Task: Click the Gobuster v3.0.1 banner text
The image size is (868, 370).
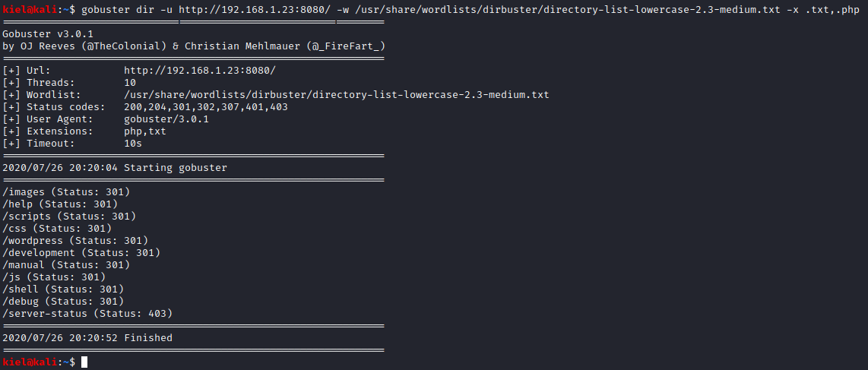Action: pyautogui.click(x=48, y=34)
